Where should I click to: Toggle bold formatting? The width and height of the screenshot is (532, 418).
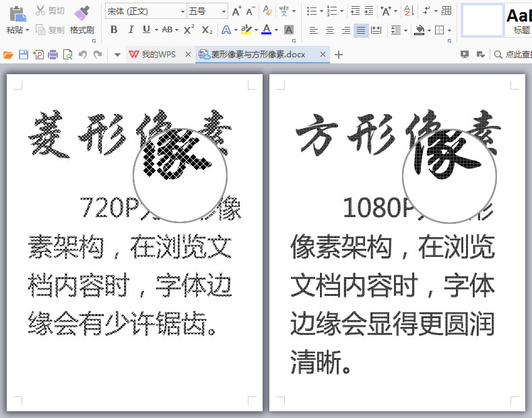114,30
